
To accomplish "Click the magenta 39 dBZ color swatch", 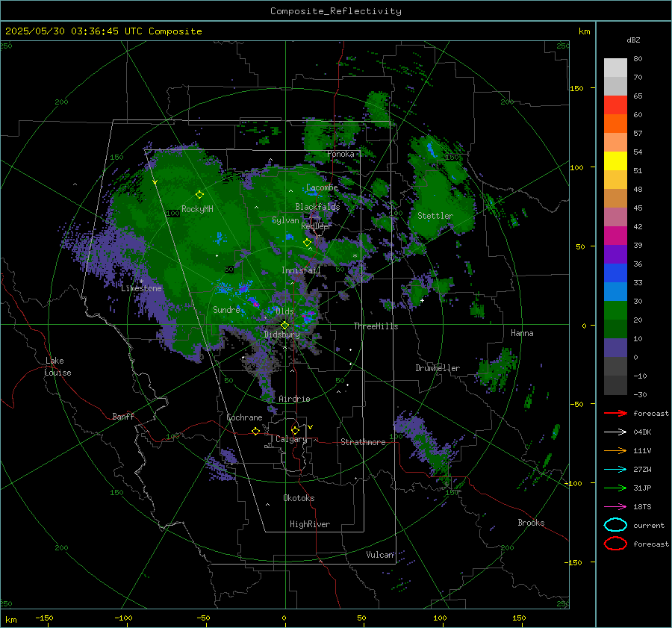I will tap(615, 236).
